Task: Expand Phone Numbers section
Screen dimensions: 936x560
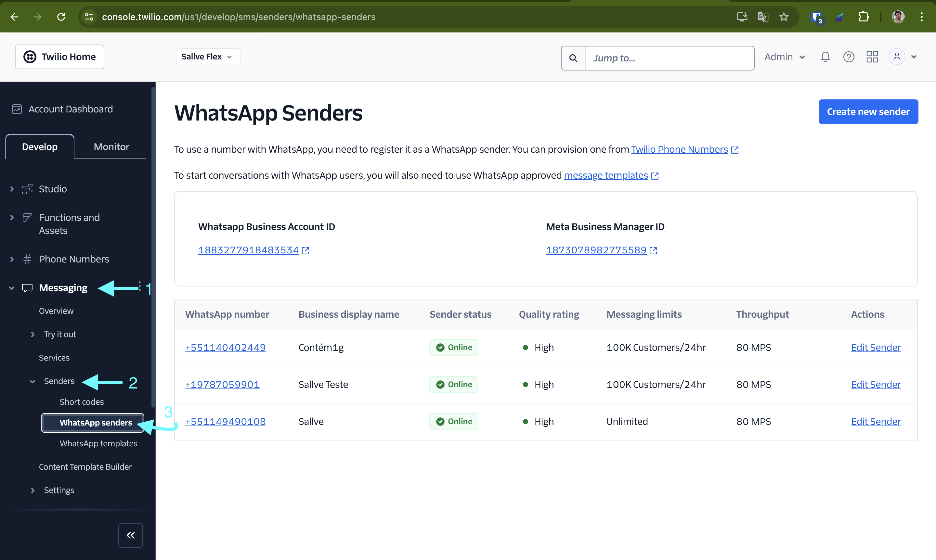Action: click(12, 259)
